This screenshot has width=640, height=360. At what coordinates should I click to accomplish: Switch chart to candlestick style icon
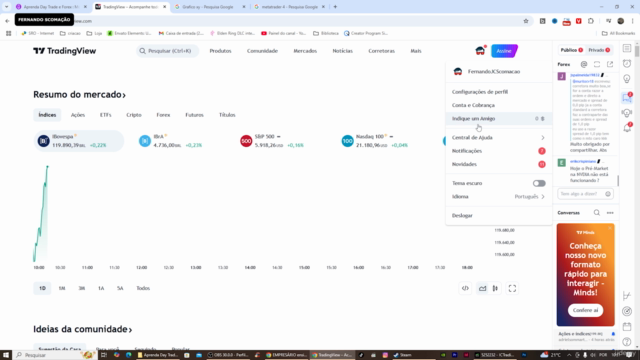pyautogui.click(x=495, y=288)
